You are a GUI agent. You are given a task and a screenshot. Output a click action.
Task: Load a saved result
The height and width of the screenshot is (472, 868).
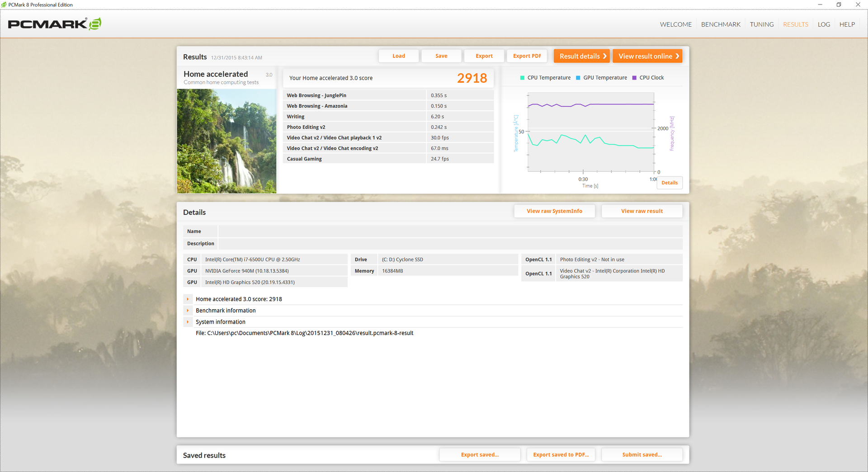(399, 56)
